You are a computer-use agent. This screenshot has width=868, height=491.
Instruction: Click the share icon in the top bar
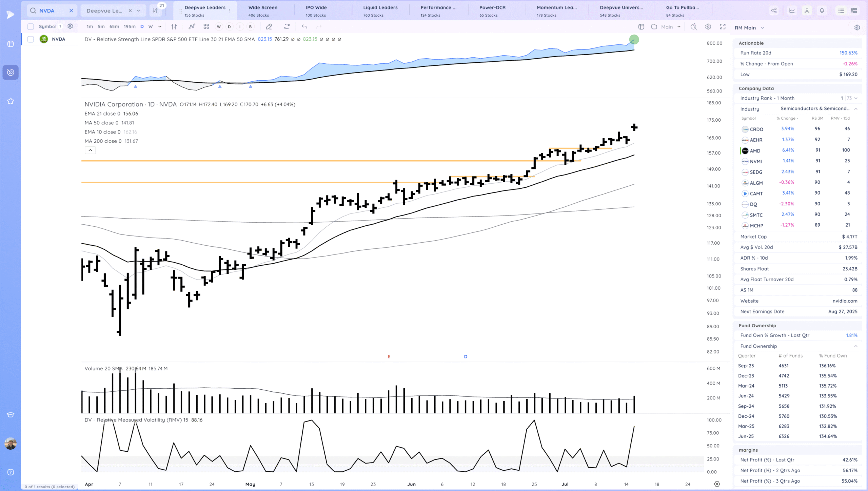pyautogui.click(x=774, y=11)
